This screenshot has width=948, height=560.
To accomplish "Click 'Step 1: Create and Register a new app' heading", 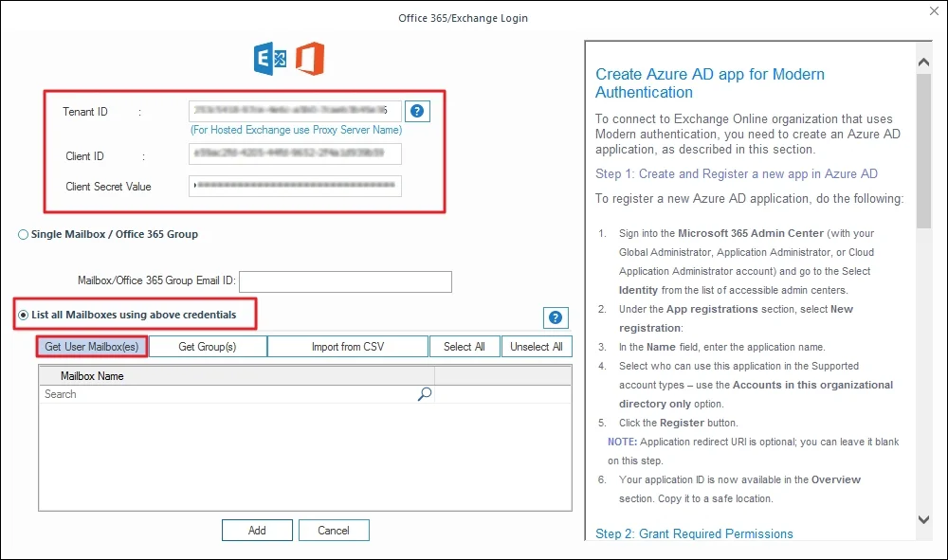I will 737,174.
